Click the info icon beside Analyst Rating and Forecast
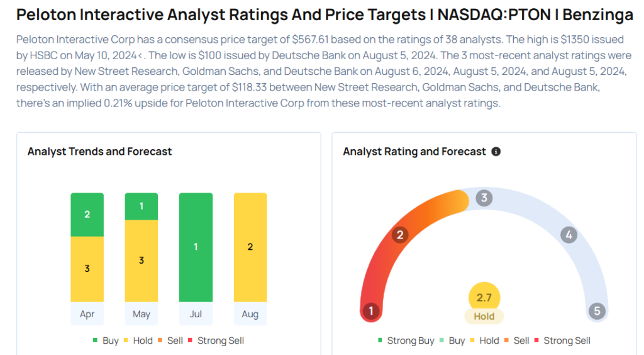Viewport: 644px width, 355px height. [x=496, y=152]
